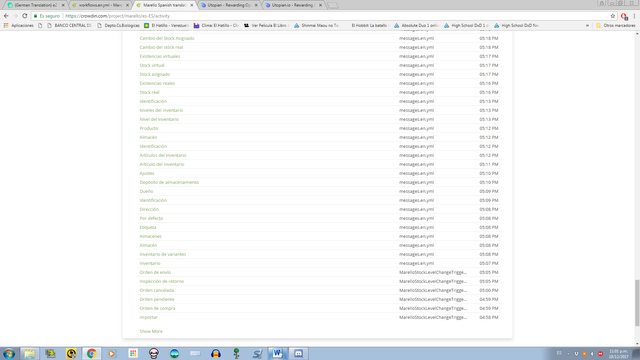Open Clima: El Hatillo bookmark

coord(216,25)
